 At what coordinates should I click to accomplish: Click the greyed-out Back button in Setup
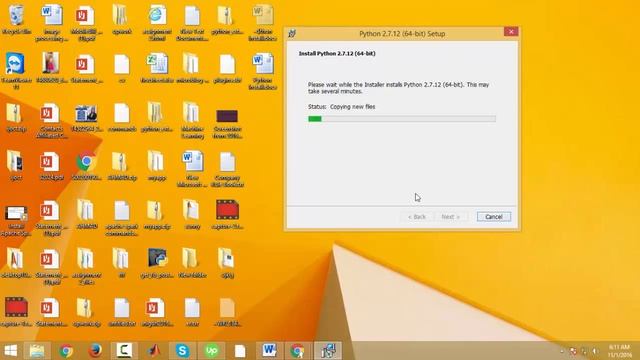(417, 217)
